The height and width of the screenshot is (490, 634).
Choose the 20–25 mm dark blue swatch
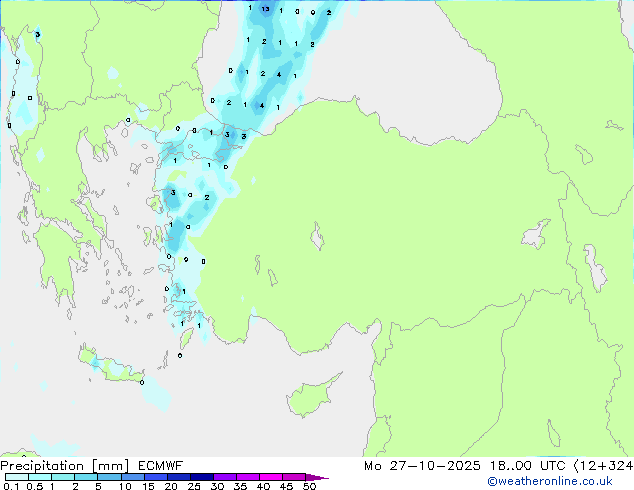click(x=179, y=477)
